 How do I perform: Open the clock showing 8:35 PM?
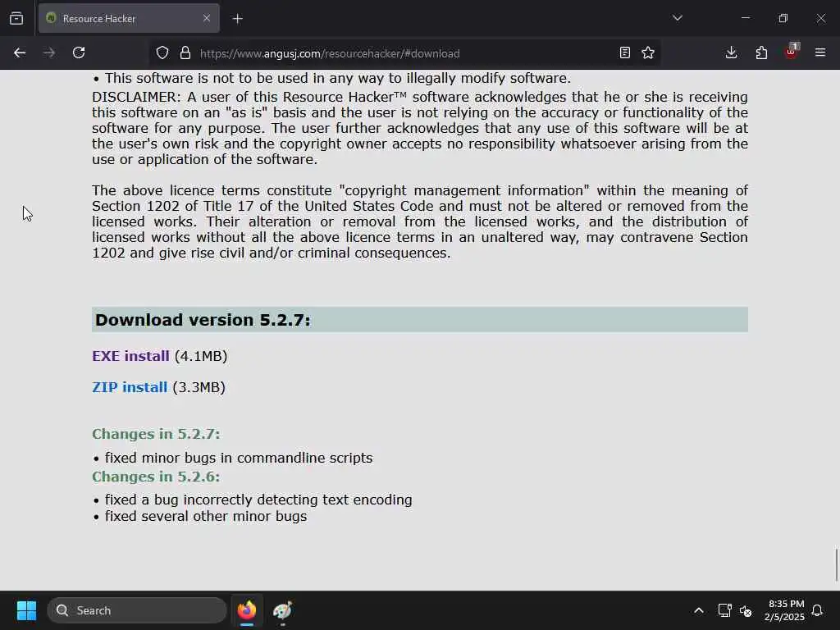tap(785, 610)
